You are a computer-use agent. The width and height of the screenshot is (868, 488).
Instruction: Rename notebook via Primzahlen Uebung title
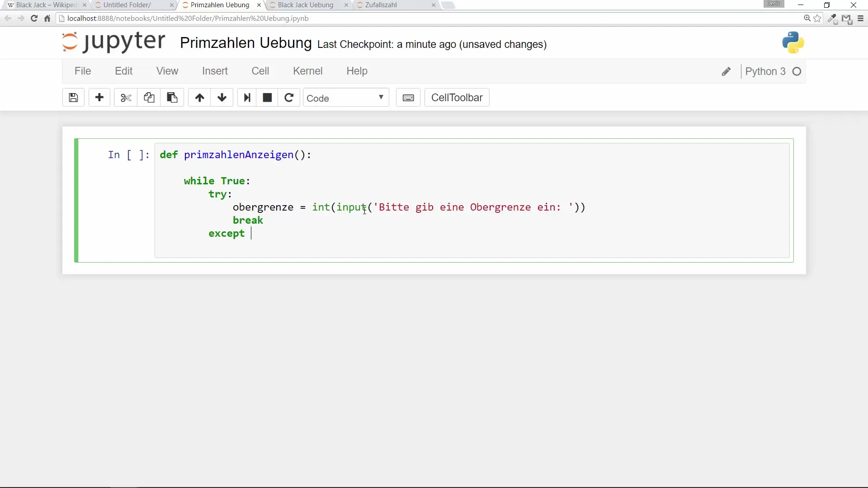pyautogui.click(x=245, y=43)
